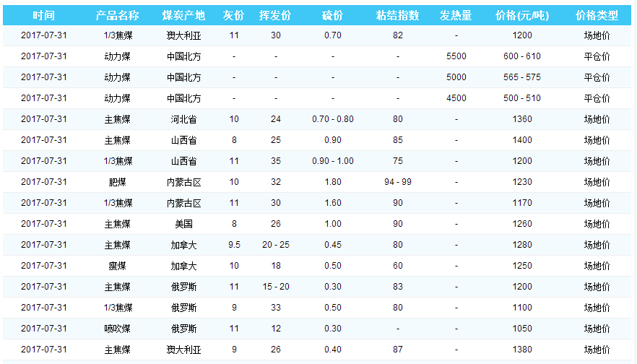Select the 5000 calorific value cell
This screenshot has width=637, height=364.
tap(456, 77)
